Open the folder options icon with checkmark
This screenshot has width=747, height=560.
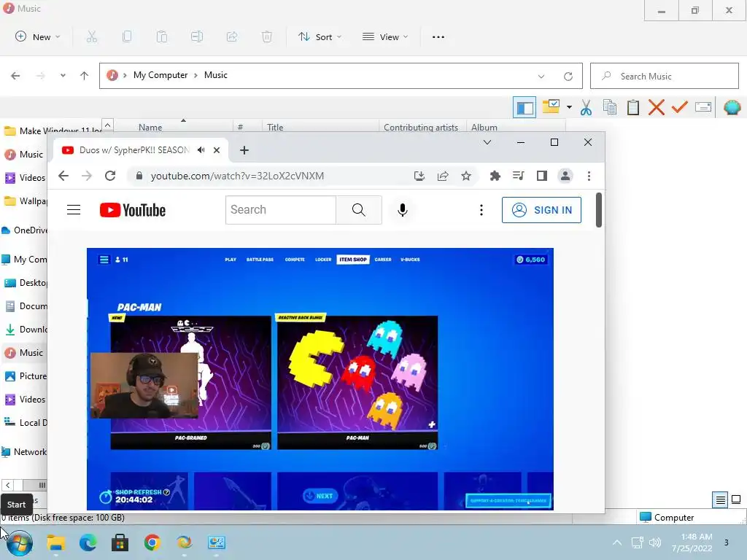(551, 106)
